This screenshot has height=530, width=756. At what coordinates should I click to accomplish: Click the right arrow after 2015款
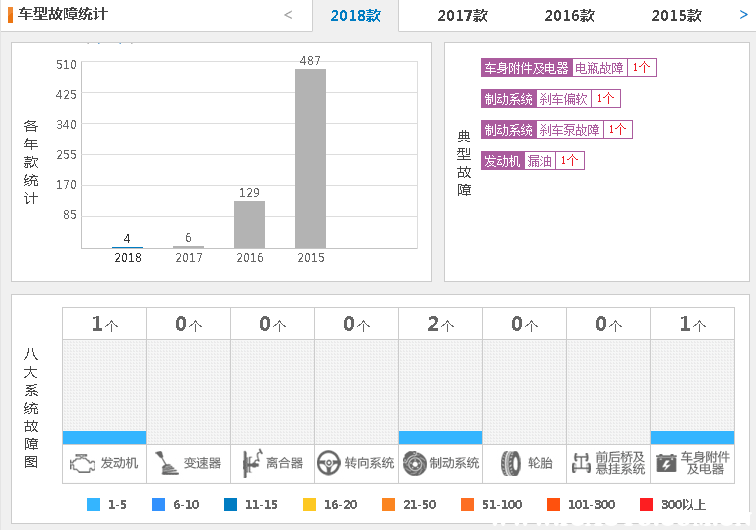pos(743,16)
